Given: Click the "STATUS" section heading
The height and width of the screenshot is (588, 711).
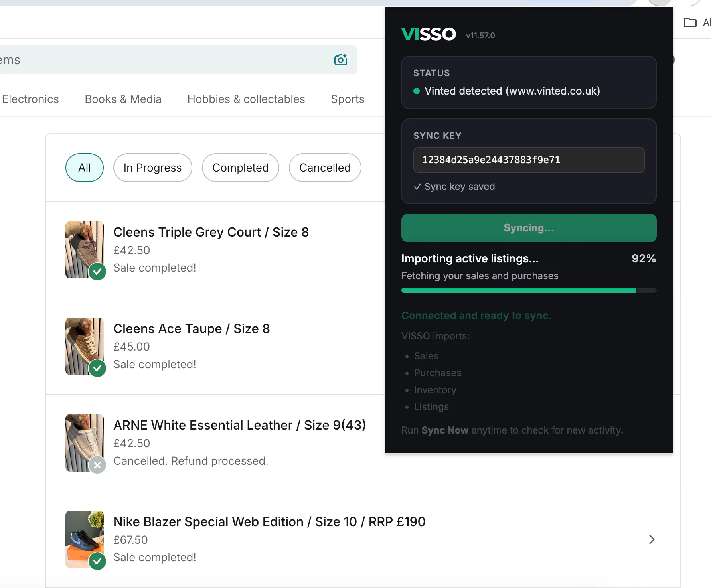Looking at the screenshot, I should point(431,73).
